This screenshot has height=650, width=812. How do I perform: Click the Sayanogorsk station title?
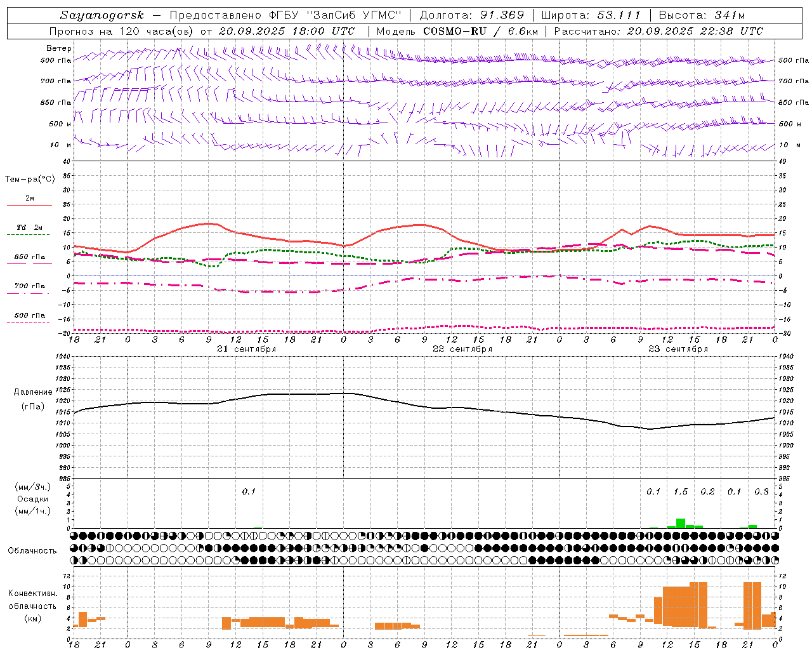click(x=102, y=15)
